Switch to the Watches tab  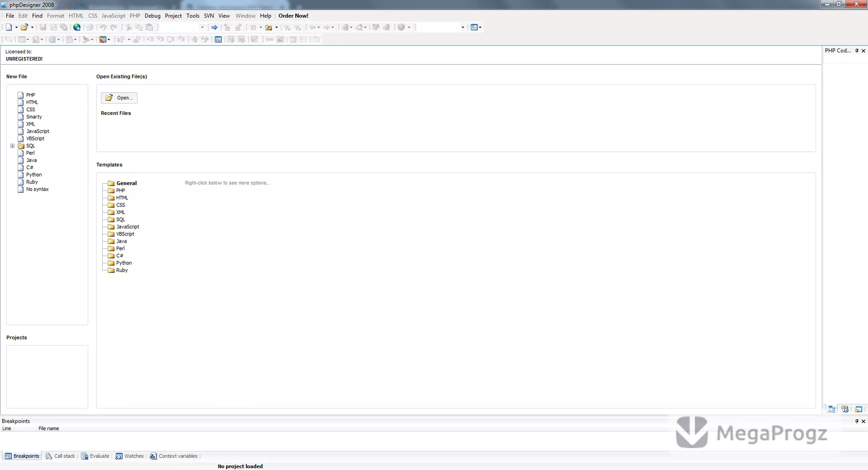coord(129,456)
